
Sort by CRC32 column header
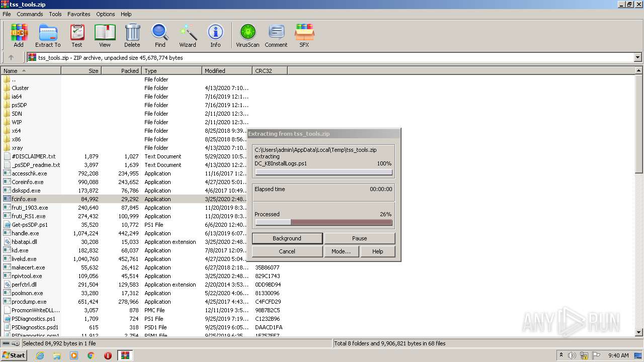pos(270,71)
